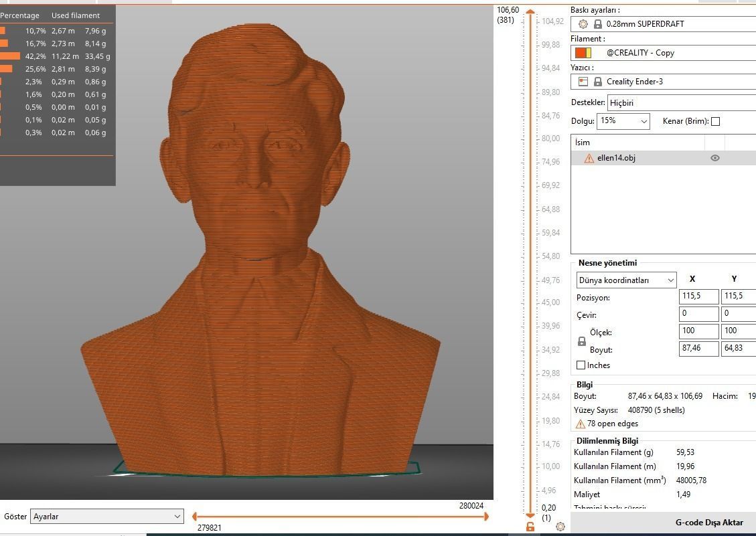Click the Boyut info 87,46 x 64,83 x 106,69

(x=665, y=396)
